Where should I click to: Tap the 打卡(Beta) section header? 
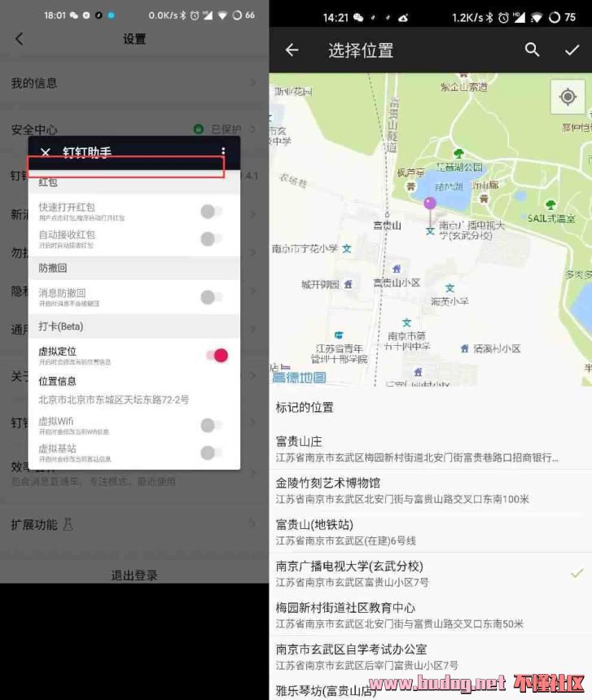coord(134,326)
